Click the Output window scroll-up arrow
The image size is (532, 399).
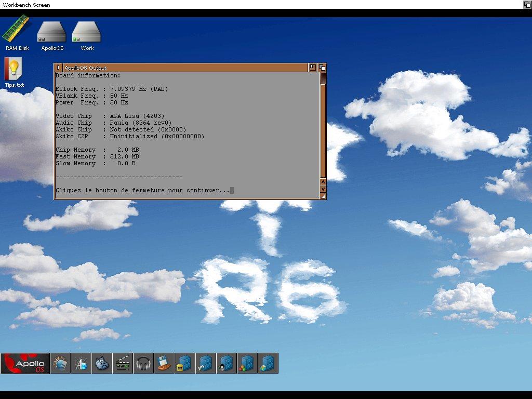[323, 182]
